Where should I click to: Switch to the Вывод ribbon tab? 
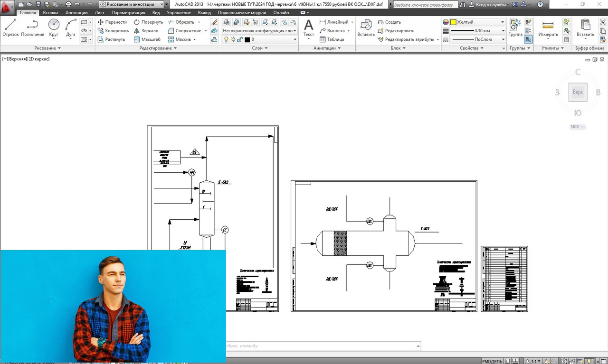pyautogui.click(x=204, y=13)
